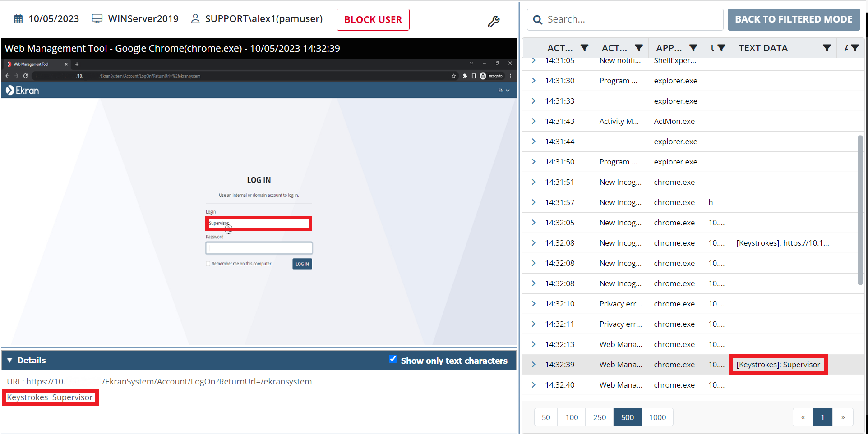Collapse the Details panel triangle

tap(9, 360)
